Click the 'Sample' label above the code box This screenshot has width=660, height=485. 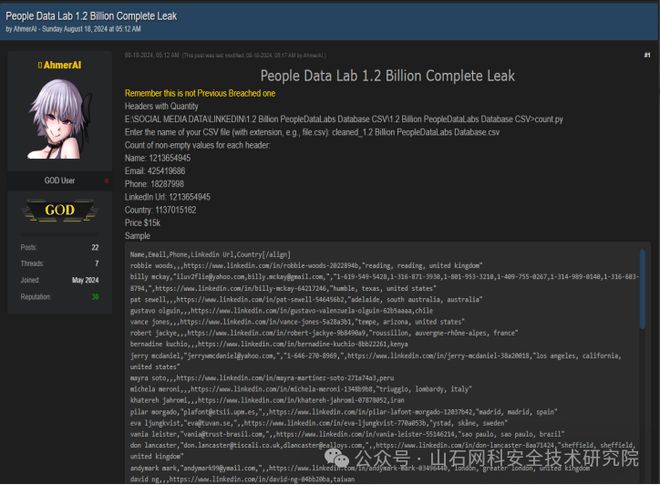pyautogui.click(x=137, y=236)
